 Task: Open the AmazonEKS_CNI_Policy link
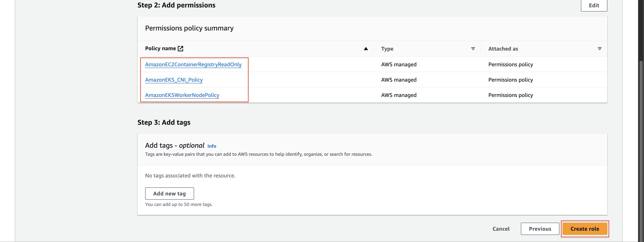pyautogui.click(x=174, y=80)
